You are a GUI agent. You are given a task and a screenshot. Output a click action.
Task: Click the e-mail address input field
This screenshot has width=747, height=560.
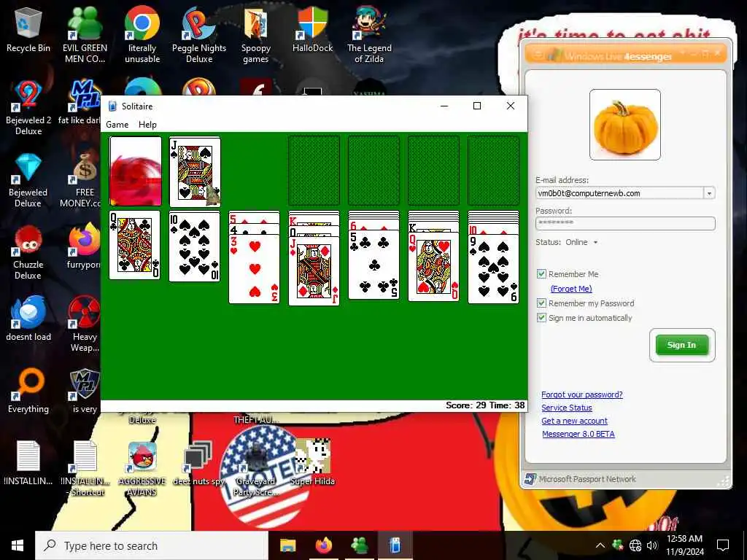[619, 193]
